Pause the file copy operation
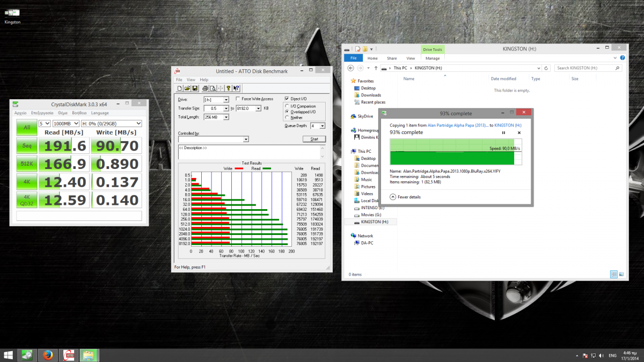644x362 pixels. (x=503, y=132)
